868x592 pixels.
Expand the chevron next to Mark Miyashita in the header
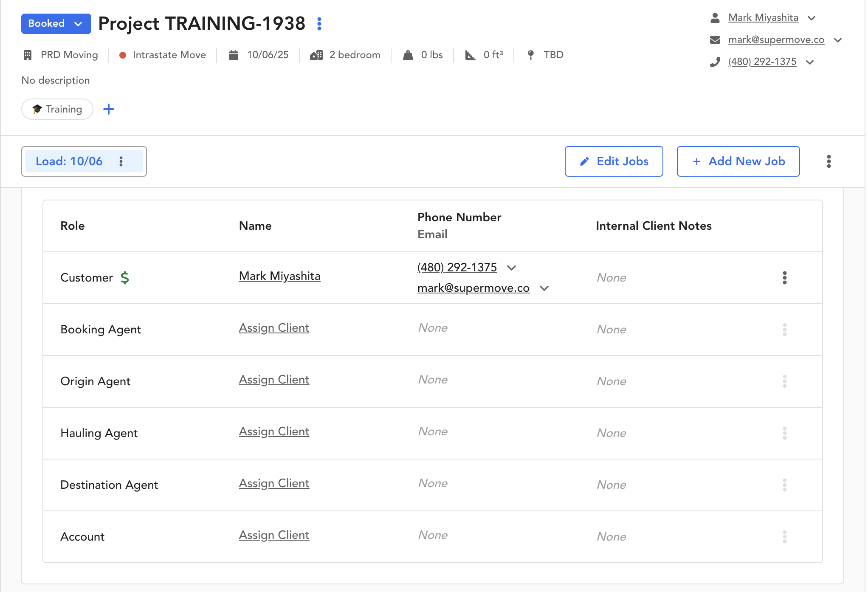coord(812,18)
